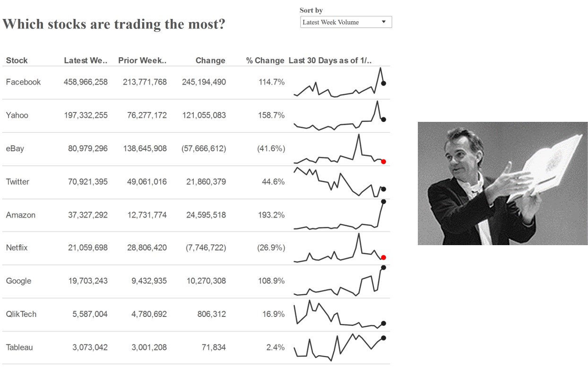This screenshot has height=367, width=588.
Task: Click the black end dot on Google sparkline
Action: click(x=383, y=267)
